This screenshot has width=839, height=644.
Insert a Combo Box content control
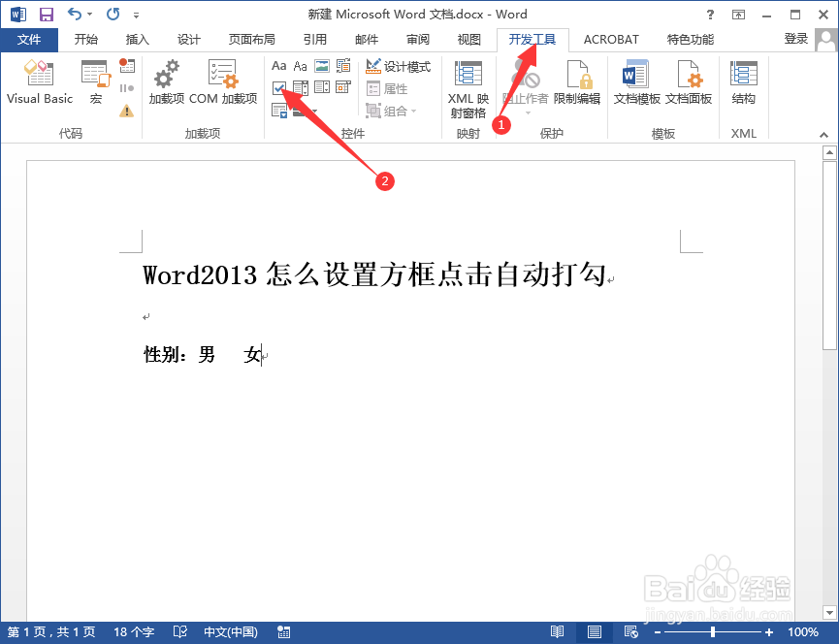tap(300, 87)
